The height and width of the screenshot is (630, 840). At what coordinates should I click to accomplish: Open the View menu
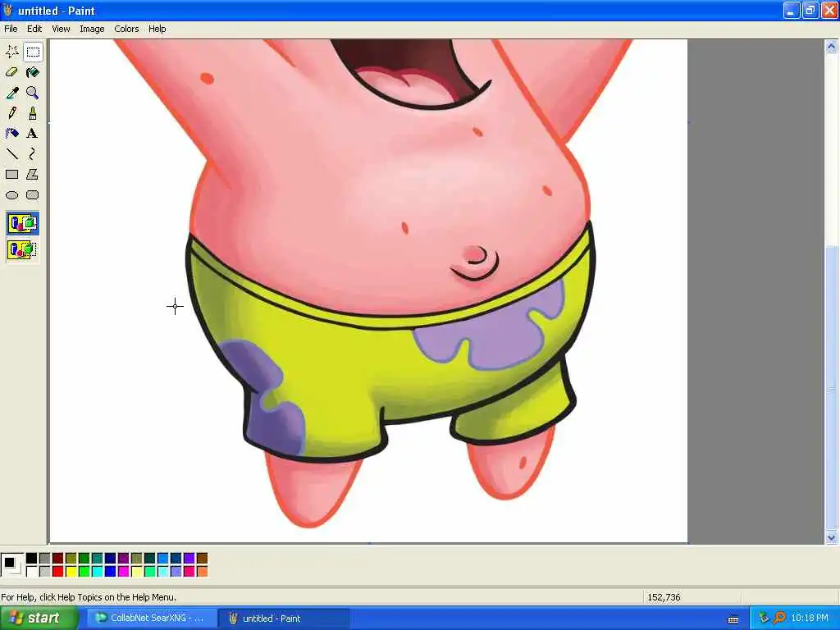[x=61, y=29]
